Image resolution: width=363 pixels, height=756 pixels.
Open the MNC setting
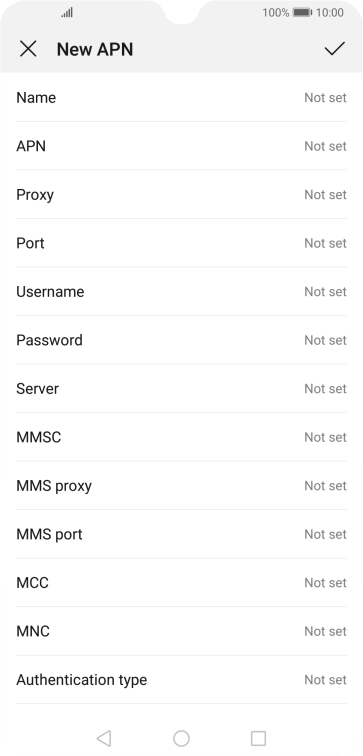[181, 631]
